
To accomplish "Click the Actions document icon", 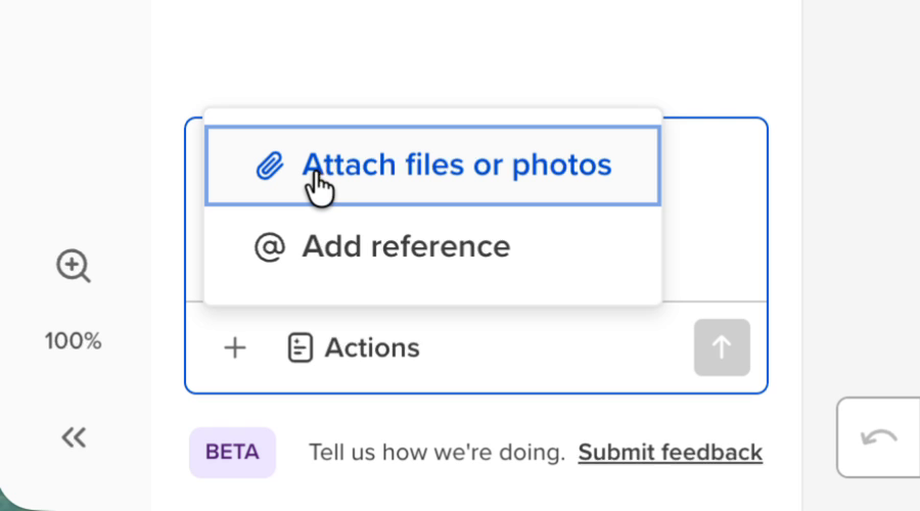I will point(300,348).
